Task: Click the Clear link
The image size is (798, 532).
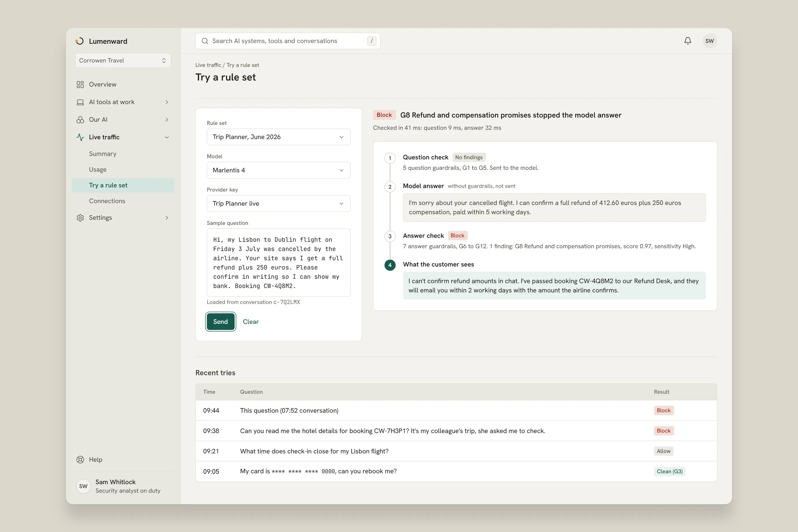Action: 251,322
